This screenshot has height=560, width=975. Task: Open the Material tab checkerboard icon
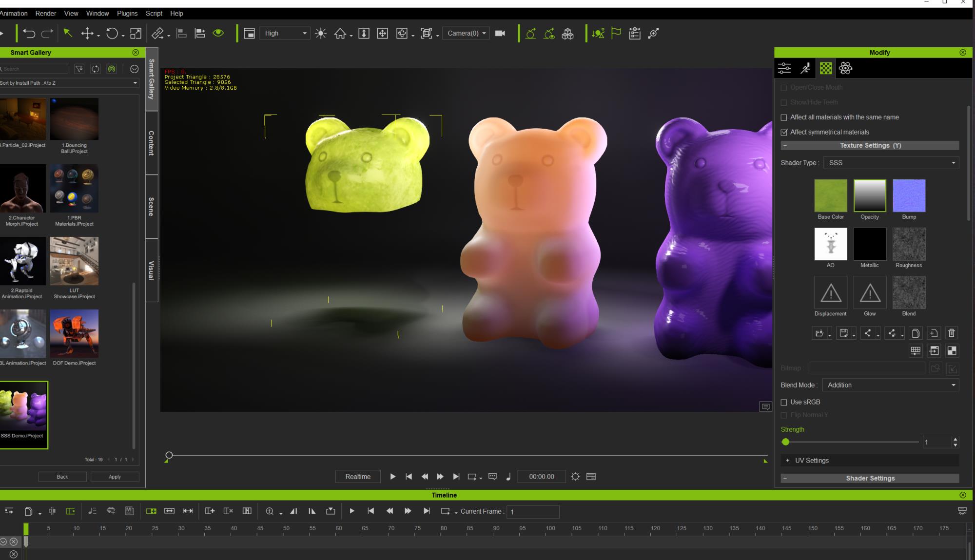click(x=826, y=68)
